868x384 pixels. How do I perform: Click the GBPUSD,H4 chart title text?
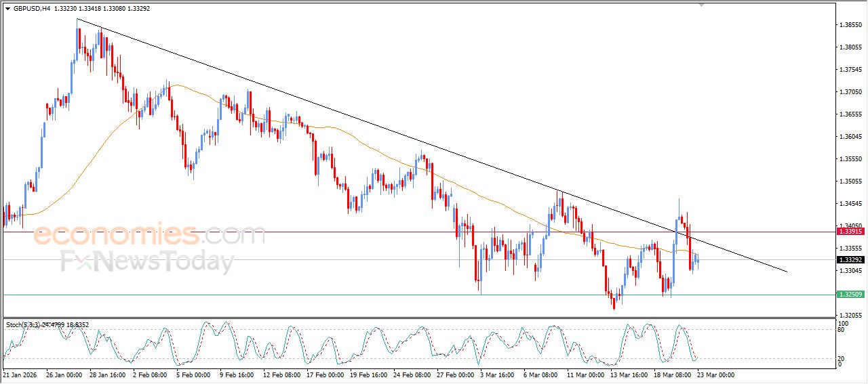(32, 9)
